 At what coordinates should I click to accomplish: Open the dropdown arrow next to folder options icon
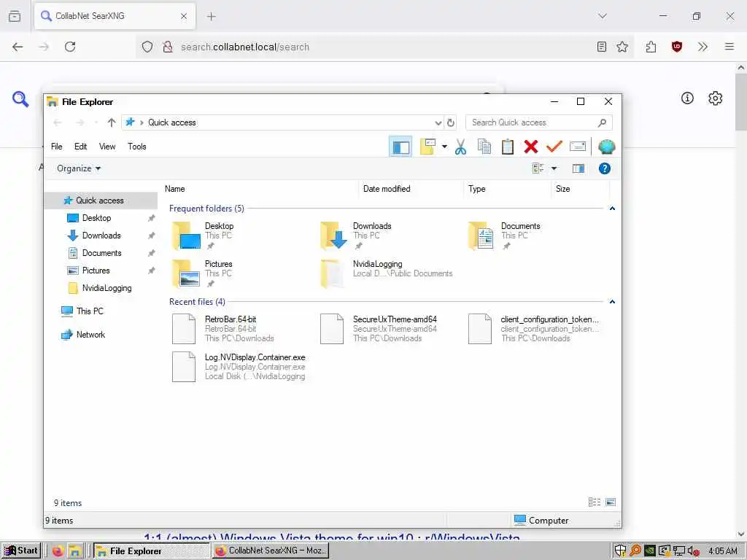point(444,147)
